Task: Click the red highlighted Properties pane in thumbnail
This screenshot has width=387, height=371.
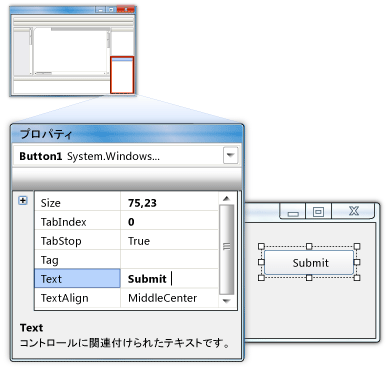Action: [122, 75]
